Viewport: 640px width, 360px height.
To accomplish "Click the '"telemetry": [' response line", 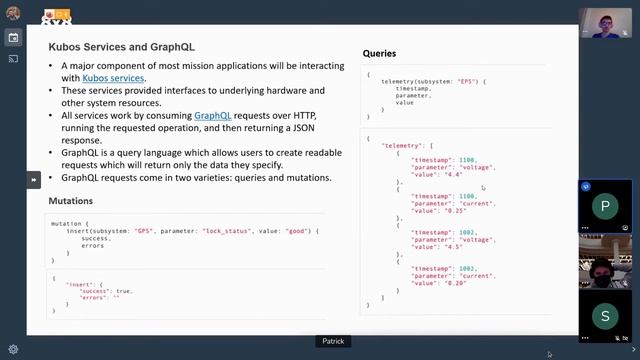I will click(407, 146).
